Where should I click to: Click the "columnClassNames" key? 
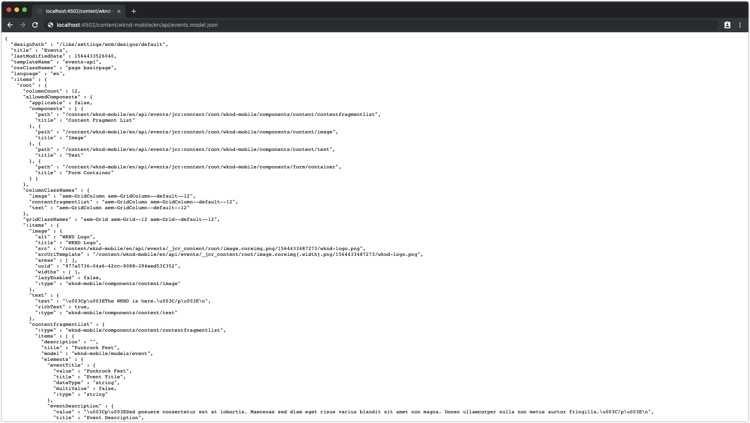coord(50,190)
